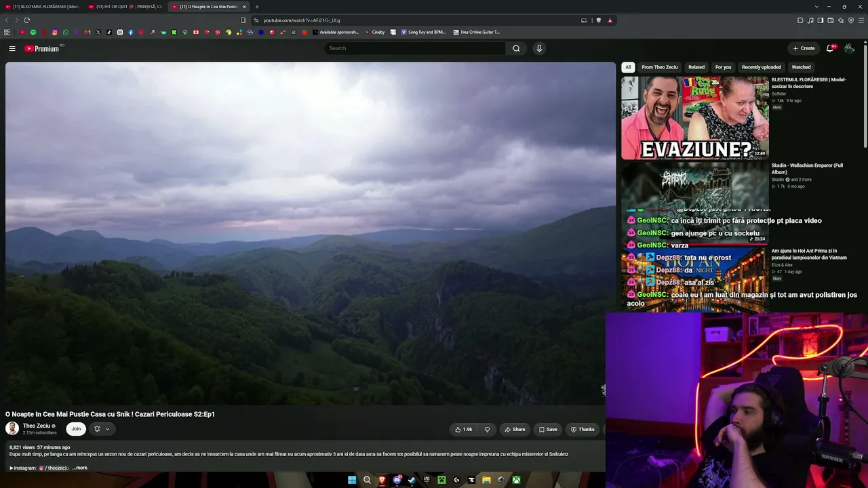Screen dimensions: 868x488
Task: Open EVAZIUNE video thumbnail
Action: point(695,118)
